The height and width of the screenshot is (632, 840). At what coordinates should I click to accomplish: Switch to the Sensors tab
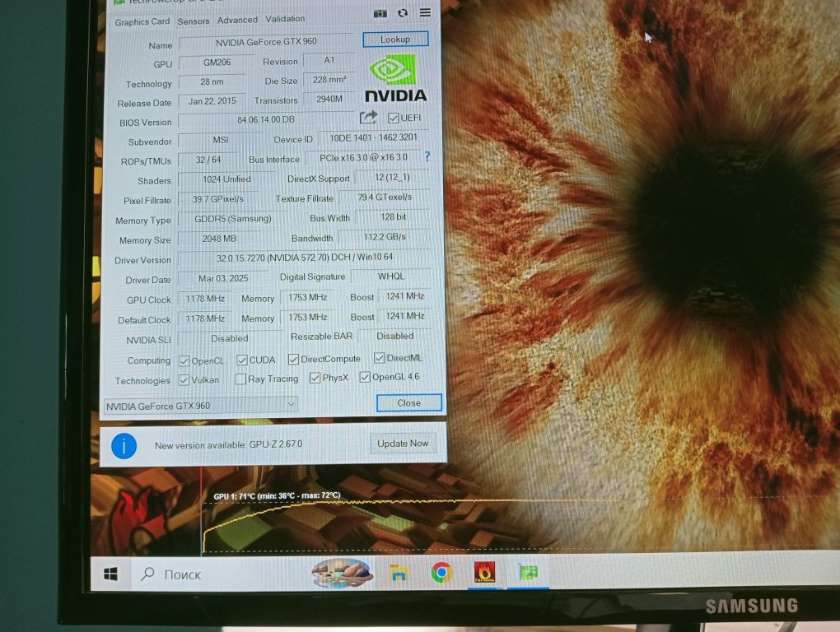tap(194, 21)
